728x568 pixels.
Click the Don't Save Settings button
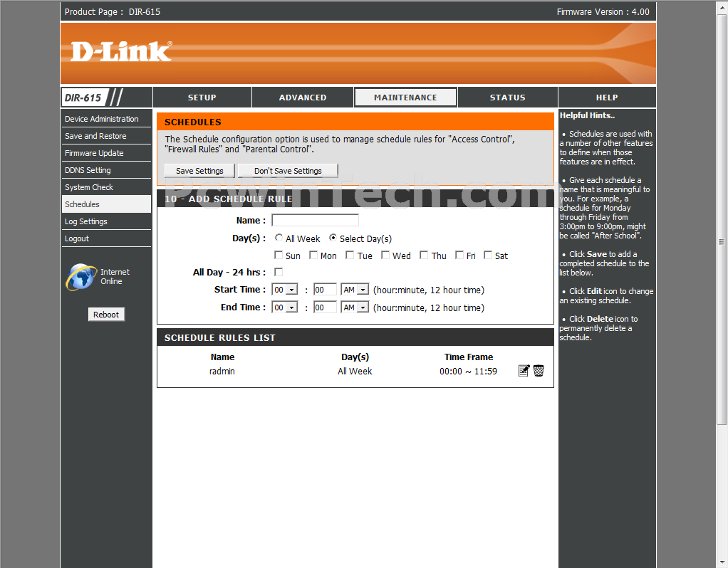(288, 171)
